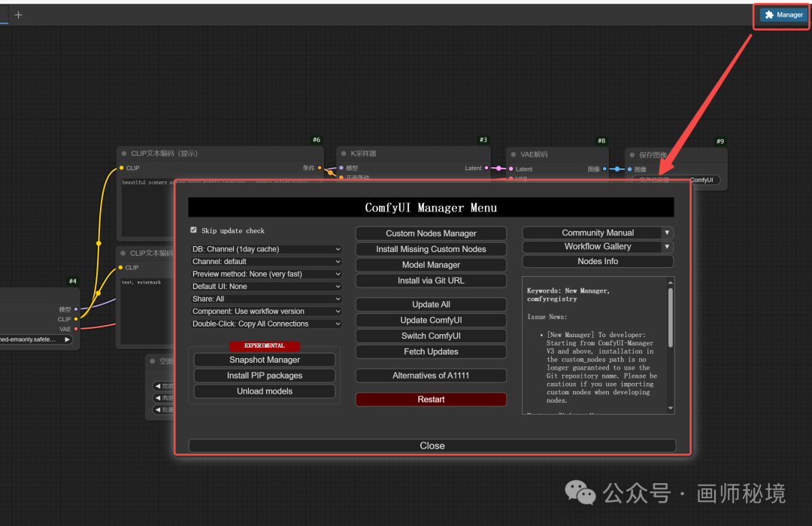812x526 pixels.
Task: Click collapse dot on CLIP文本编码 (提示) node
Action: click(x=124, y=154)
